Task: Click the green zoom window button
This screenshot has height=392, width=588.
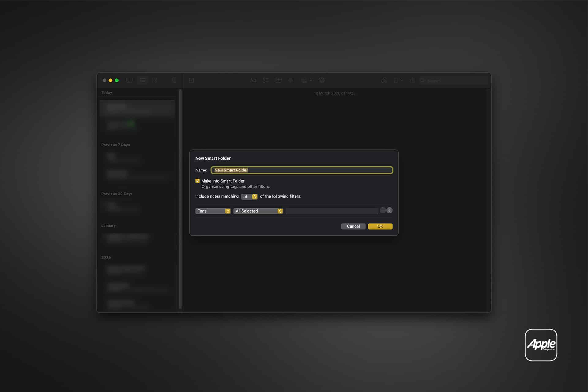Action: [117, 80]
